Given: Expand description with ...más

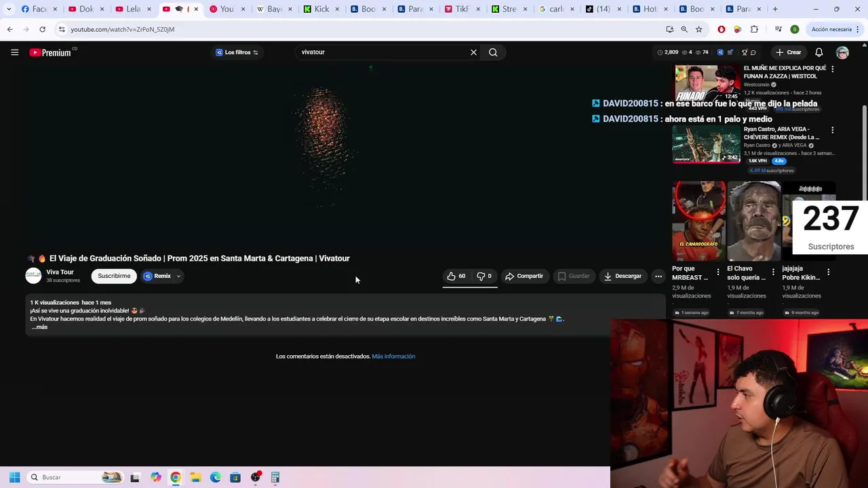Looking at the screenshot, I should click(x=39, y=327).
